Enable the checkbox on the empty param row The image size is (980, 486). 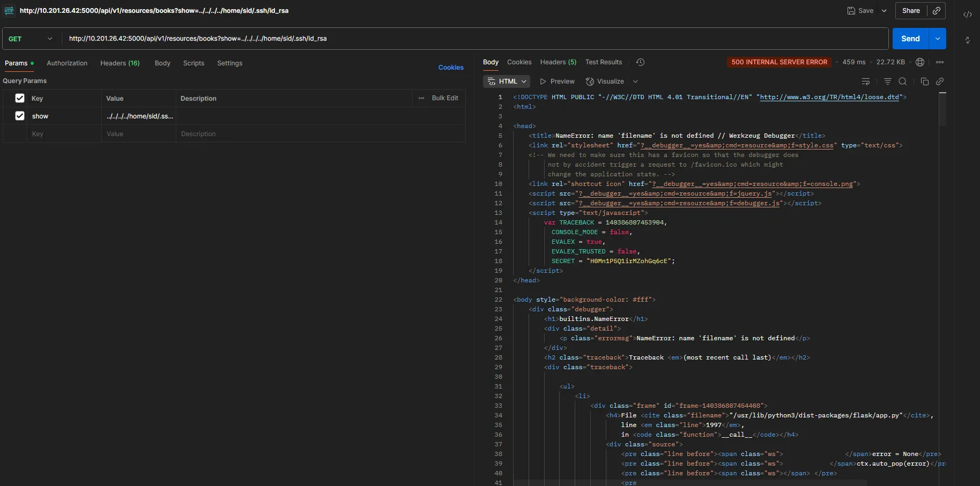coord(19,134)
